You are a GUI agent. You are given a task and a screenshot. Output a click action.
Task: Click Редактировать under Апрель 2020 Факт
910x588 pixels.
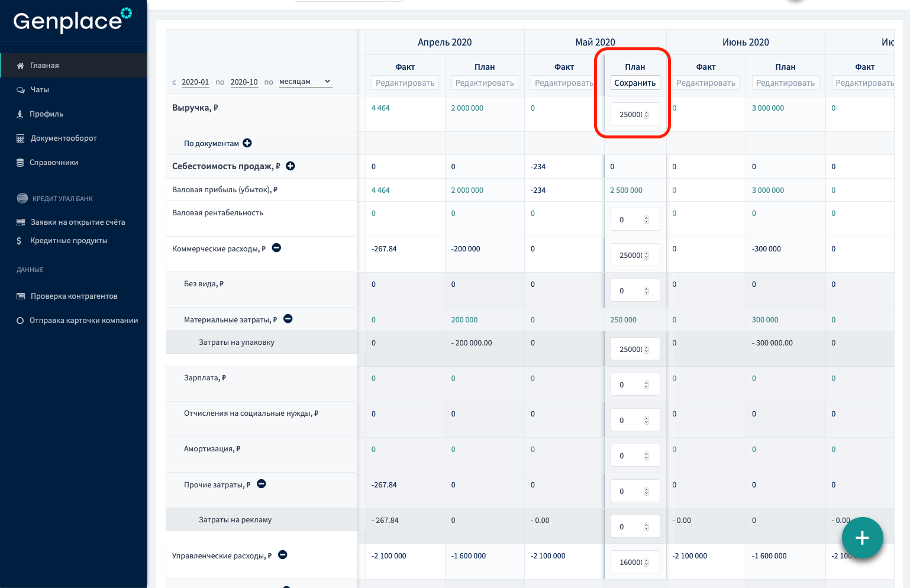tap(405, 83)
